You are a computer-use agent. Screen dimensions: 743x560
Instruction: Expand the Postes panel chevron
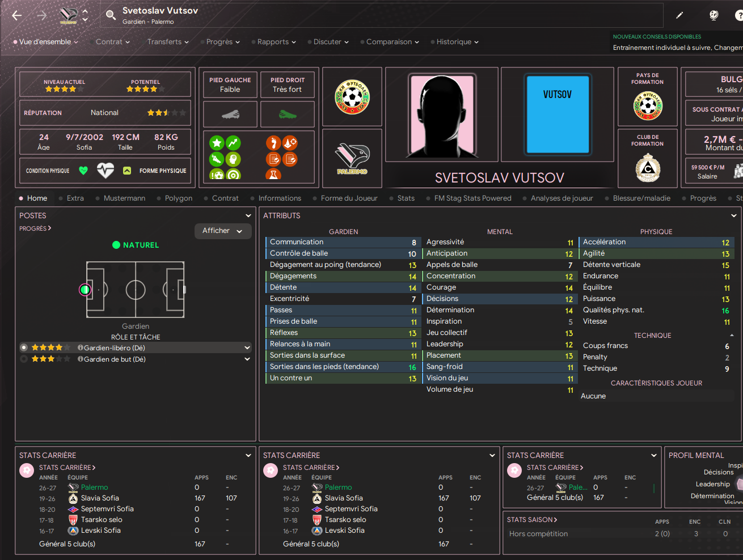click(248, 216)
